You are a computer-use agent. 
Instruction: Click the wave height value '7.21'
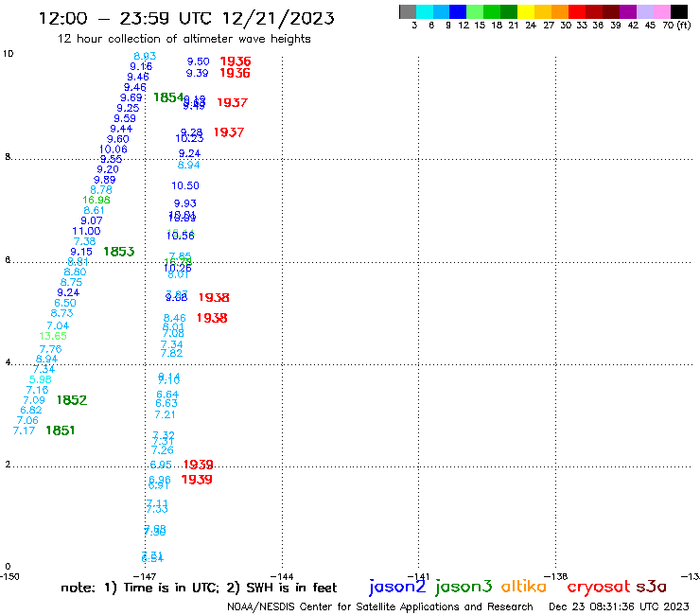165,414
